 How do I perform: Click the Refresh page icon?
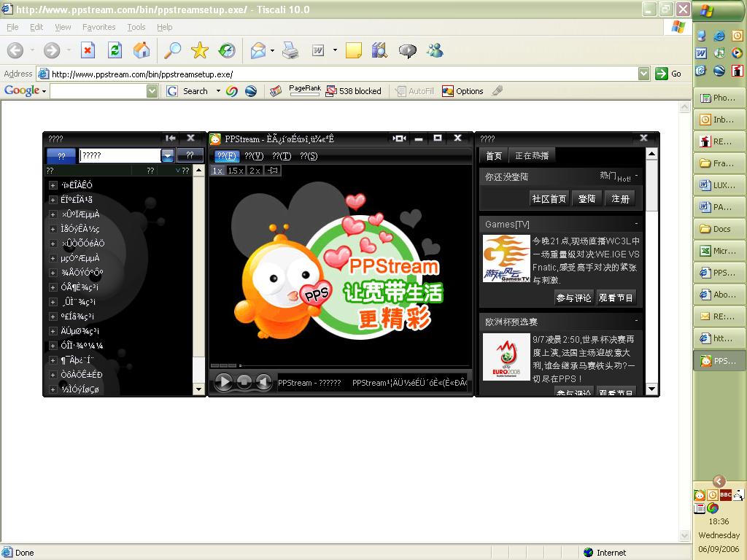pyautogui.click(x=115, y=50)
